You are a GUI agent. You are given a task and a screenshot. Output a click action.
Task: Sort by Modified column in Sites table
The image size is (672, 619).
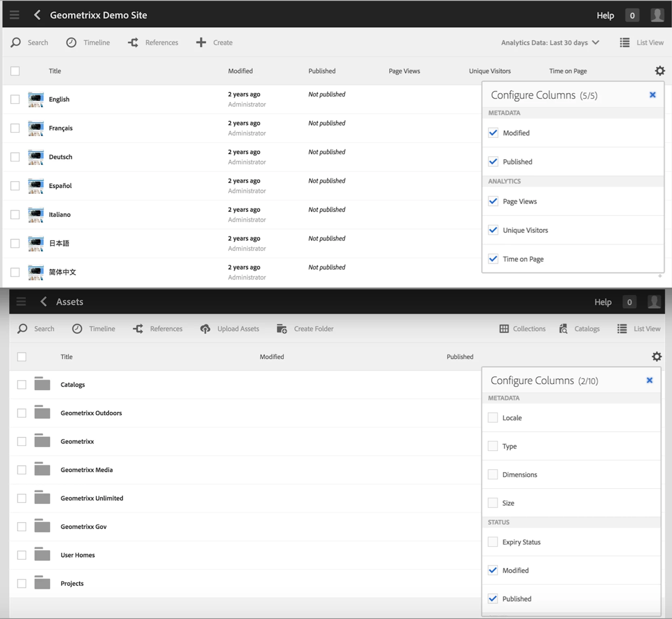[240, 71]
